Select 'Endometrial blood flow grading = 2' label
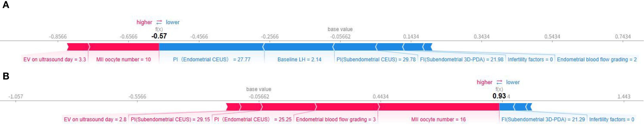The image size is (644, 130). (x=597, y=60)
